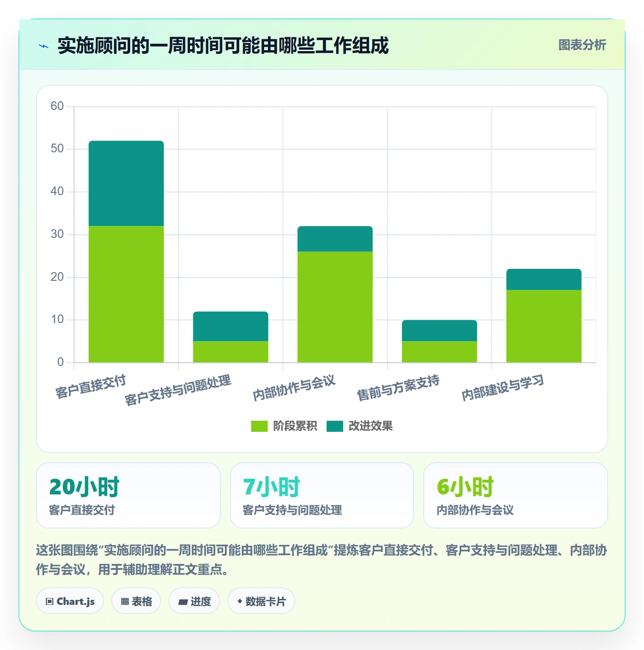The width and height of the screenshot is (644, 650).
Task: Click the teal segment of 客户直接交付 bar
Action: click(x=126, y=183)
